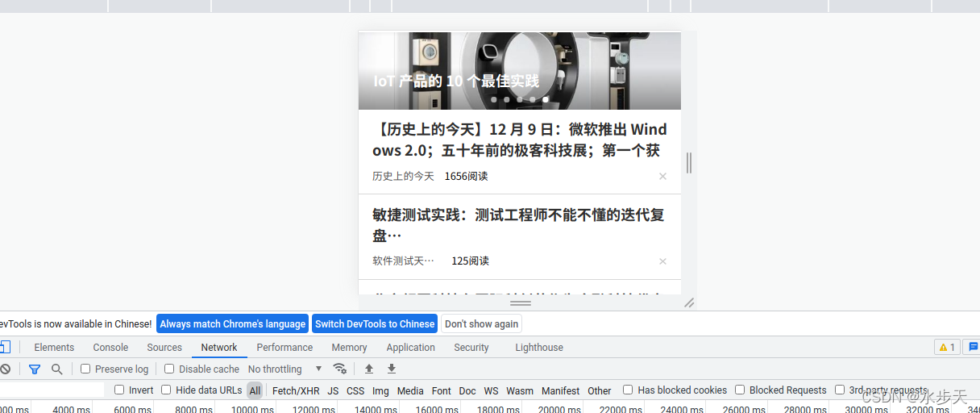Viewport: 980px width, 413px height.
Task: Open the Application tab
Action: click(x=410, y=347)
